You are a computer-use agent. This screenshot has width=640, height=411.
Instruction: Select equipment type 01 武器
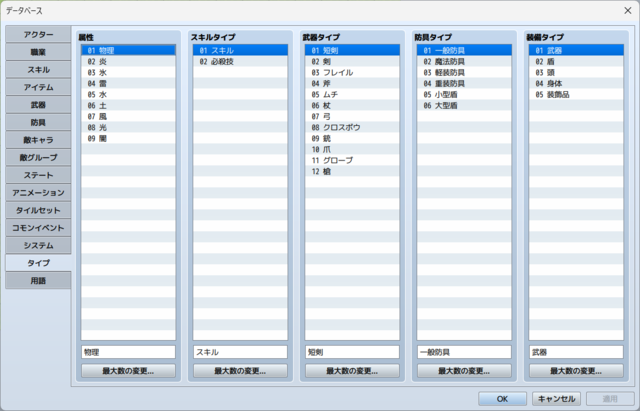click(x=576, y=50)
